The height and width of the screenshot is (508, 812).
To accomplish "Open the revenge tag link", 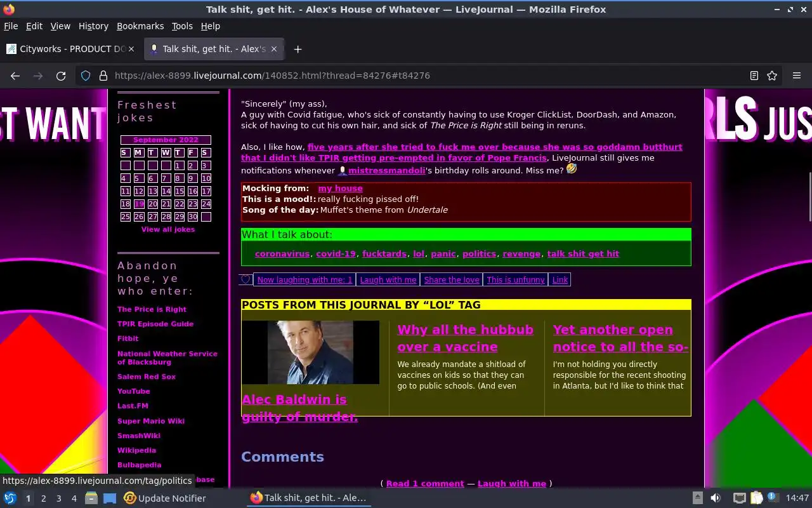I will pyautogui.click(x=521, y=253).
